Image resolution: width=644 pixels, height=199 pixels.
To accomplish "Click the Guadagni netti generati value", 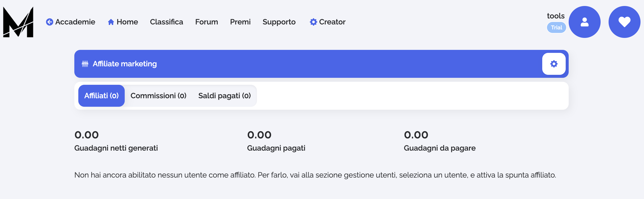I will pos(87,135).
